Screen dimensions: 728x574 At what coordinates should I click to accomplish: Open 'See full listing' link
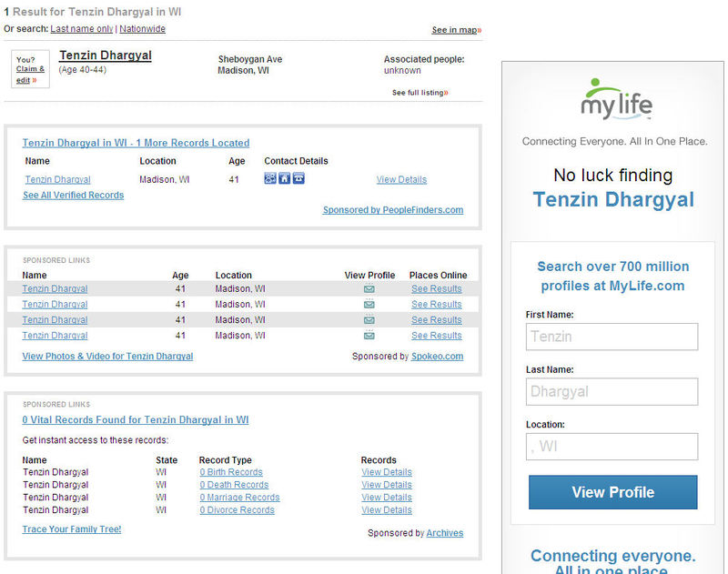click(420, 93)
